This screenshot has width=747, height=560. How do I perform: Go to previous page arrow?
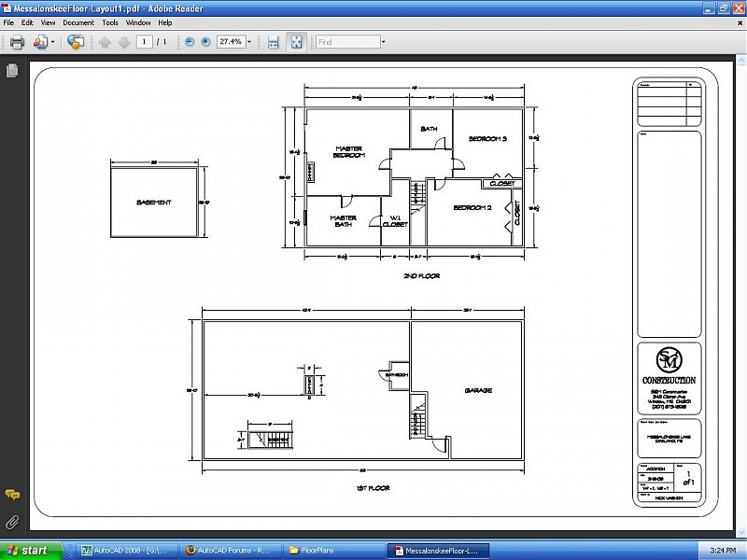click(x=105, y=42)
